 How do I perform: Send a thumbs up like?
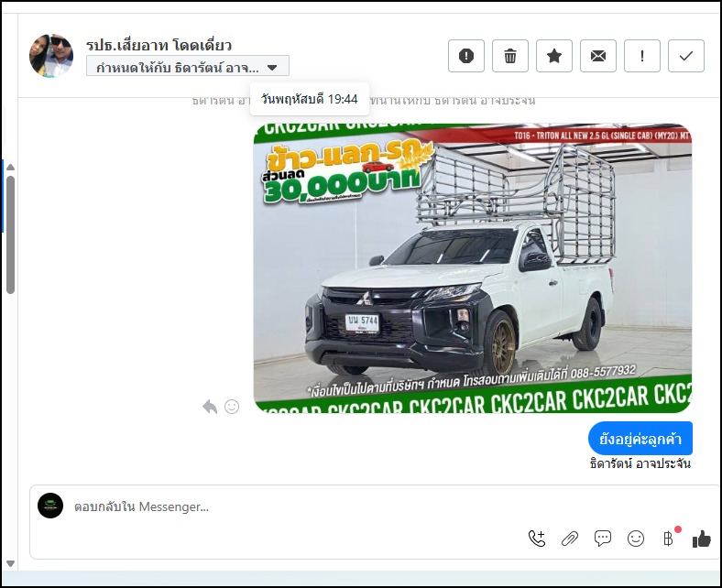click(x=701, y=539)
